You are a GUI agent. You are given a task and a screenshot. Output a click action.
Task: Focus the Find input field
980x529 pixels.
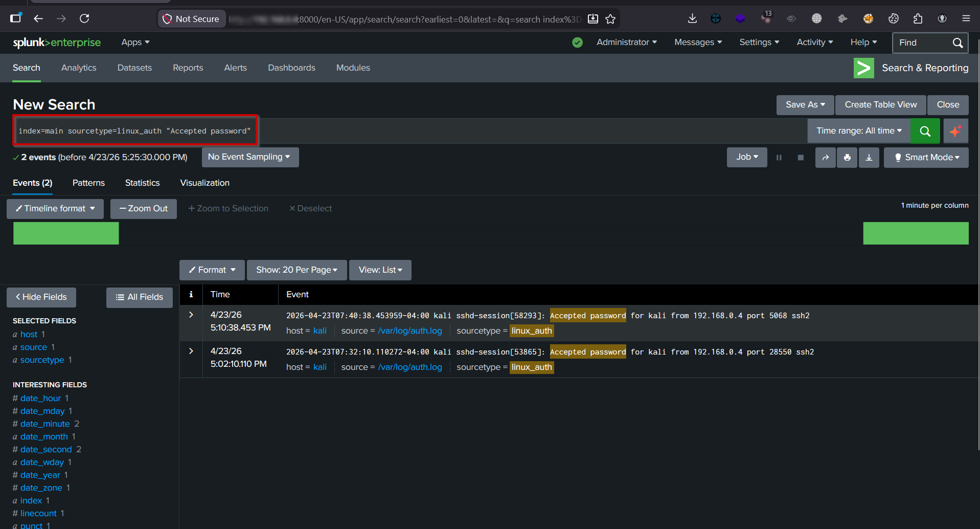[x=922, y=43]
